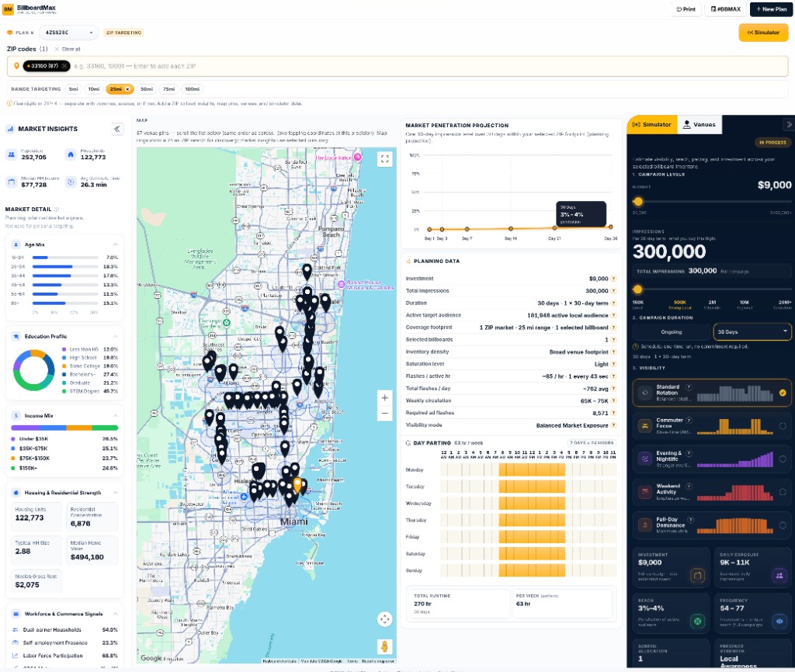795x672 pixels.
Task: Click Clear all ZIP codes
Action: click(68, 49)
